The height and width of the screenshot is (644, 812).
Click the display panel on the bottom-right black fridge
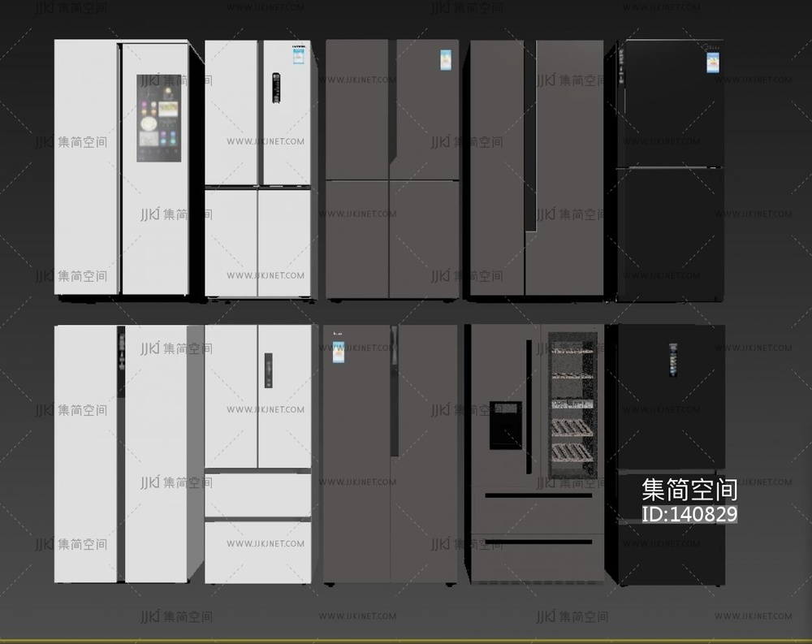[x=674, y=358]
